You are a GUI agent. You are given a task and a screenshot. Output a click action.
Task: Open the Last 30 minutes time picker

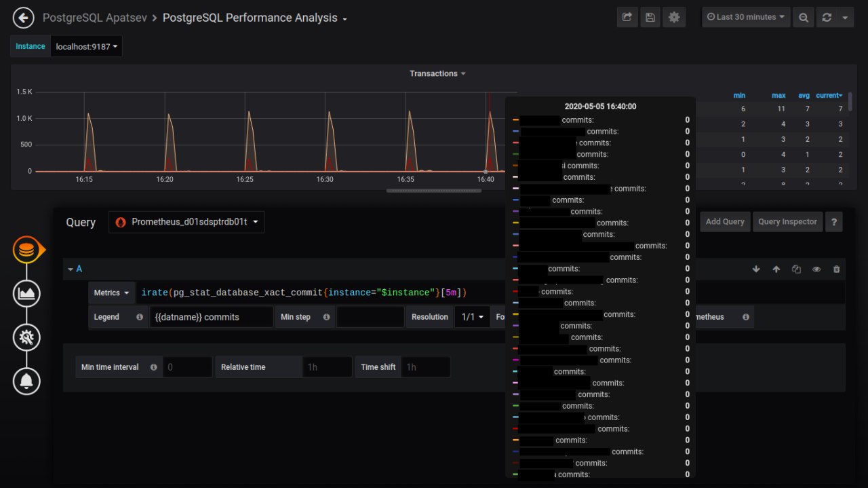tap(746, 18)
